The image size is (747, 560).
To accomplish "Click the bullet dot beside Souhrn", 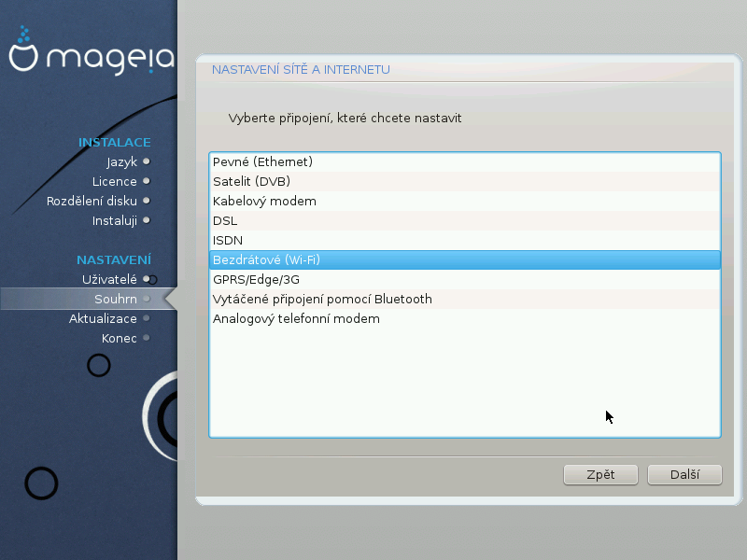I will click(147, 299).
